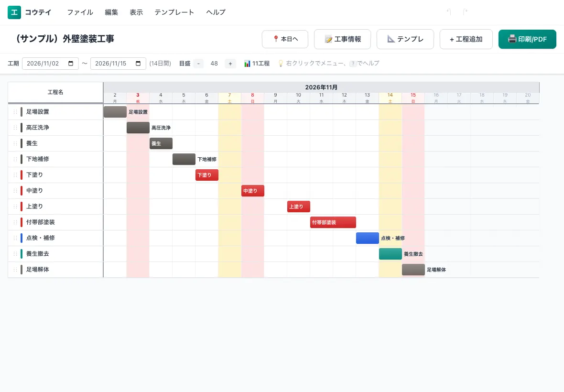564x392 pixels.
Task: Select the blue 点検・補修 gantt bar
Action: (368, 238)
